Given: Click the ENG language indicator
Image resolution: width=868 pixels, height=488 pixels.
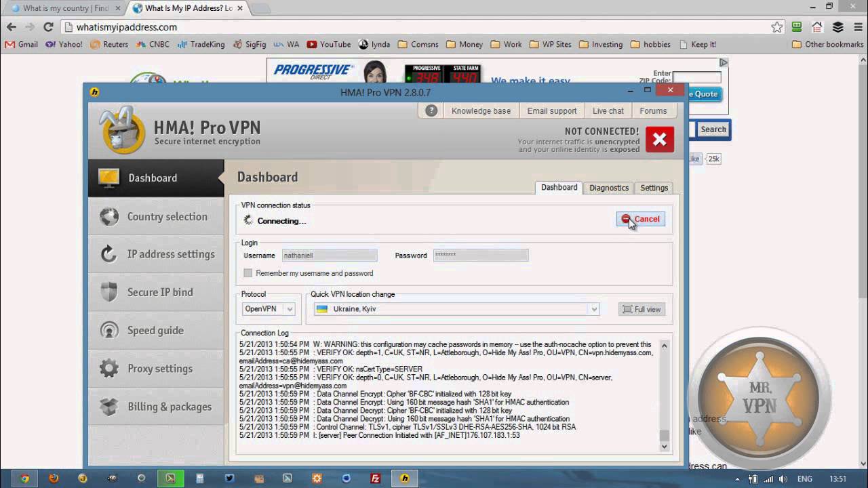Looking at the screenshot, I should pos(805,479).
